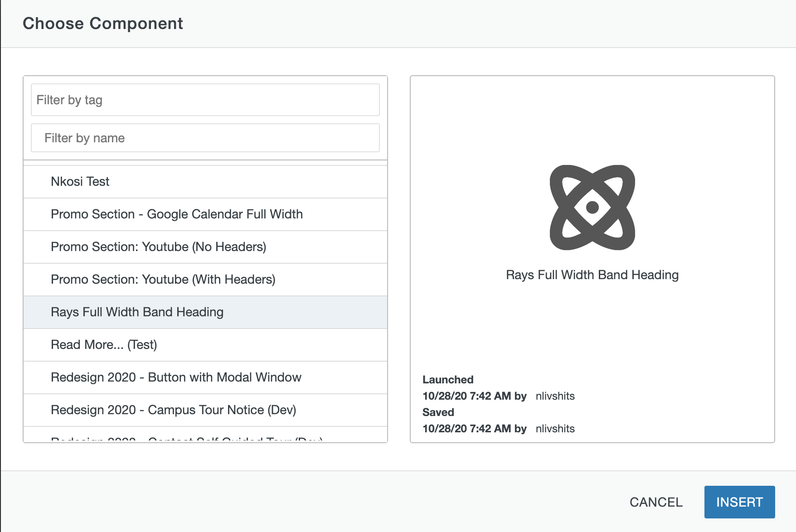
Task: Click nlivshits username beside Launched date
Action: pos(555,396)
